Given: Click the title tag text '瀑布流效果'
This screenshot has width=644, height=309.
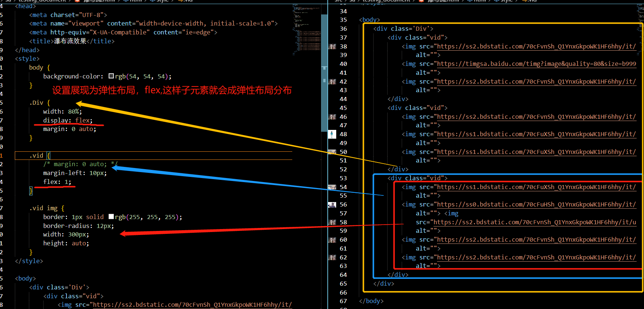Looking at the screenshot, I should point(70,41).
